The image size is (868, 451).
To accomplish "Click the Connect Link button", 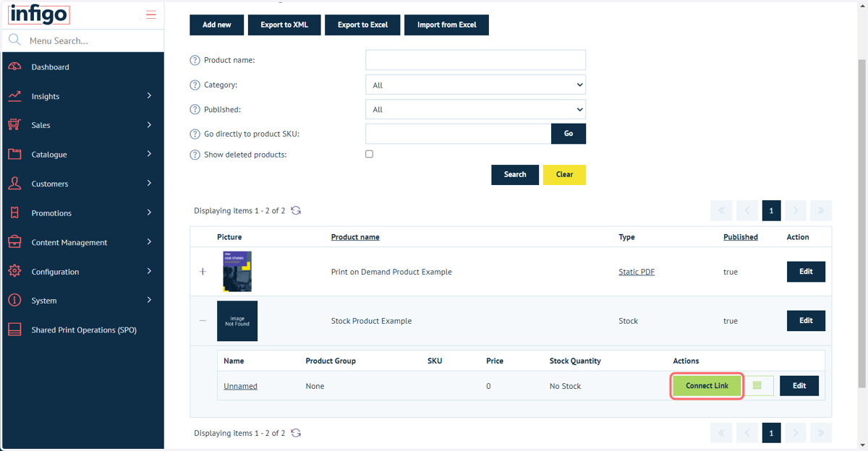I will (707, 386).
